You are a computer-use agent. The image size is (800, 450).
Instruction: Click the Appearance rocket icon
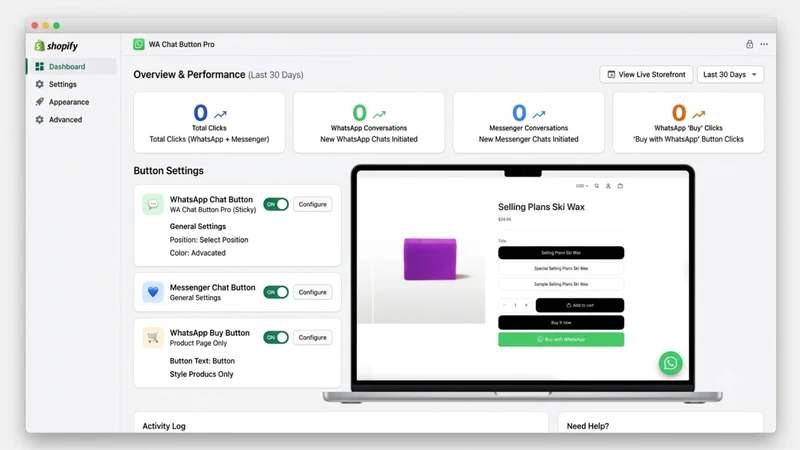[39, 102]
